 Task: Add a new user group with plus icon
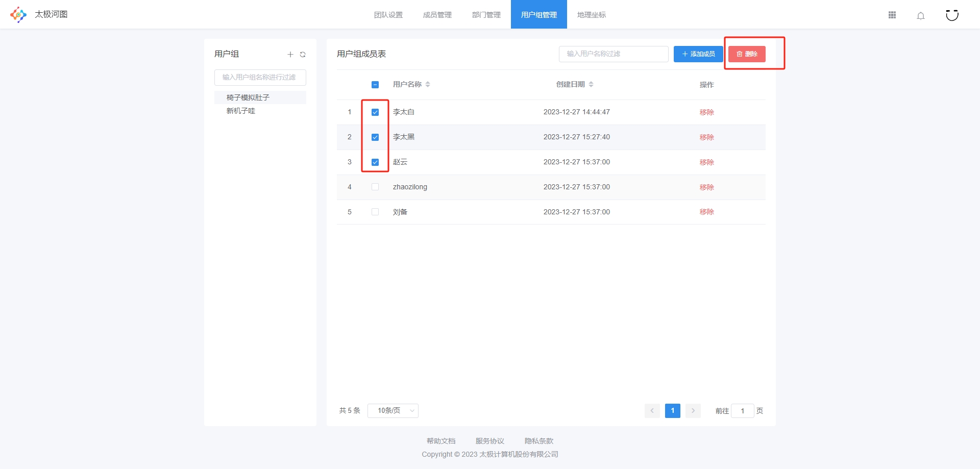pos(290,54)
